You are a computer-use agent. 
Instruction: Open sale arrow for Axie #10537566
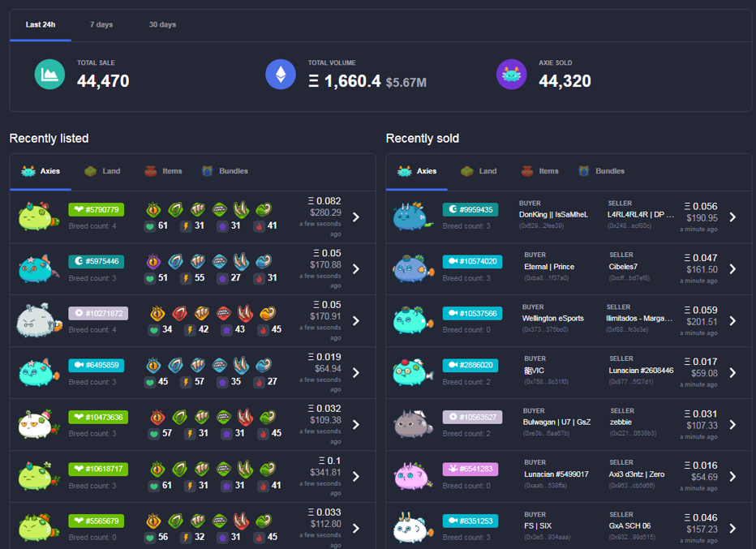coord(732,321)
